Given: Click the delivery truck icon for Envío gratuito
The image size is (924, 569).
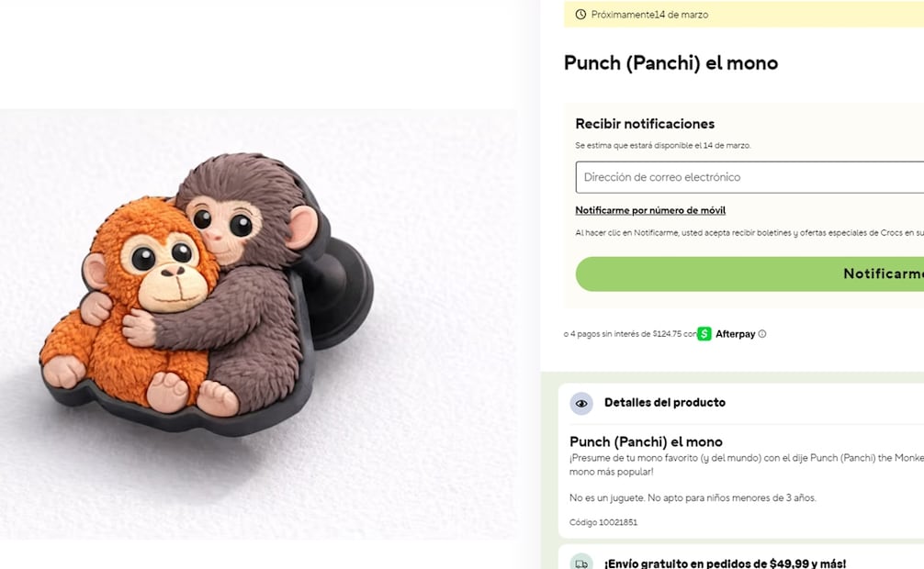Looking at the screenshot, I should pyautogui.click(x=581, y=563).
